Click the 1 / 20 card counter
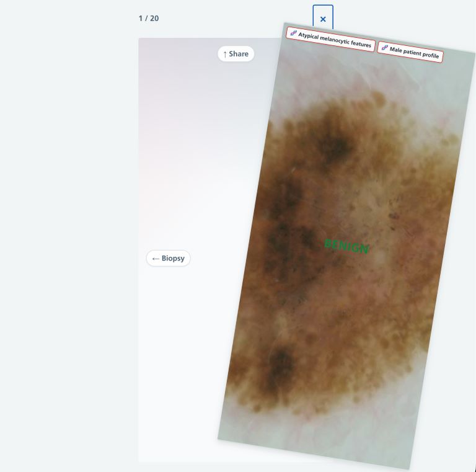This screenshot has width=476, height=472. point(149,19)
